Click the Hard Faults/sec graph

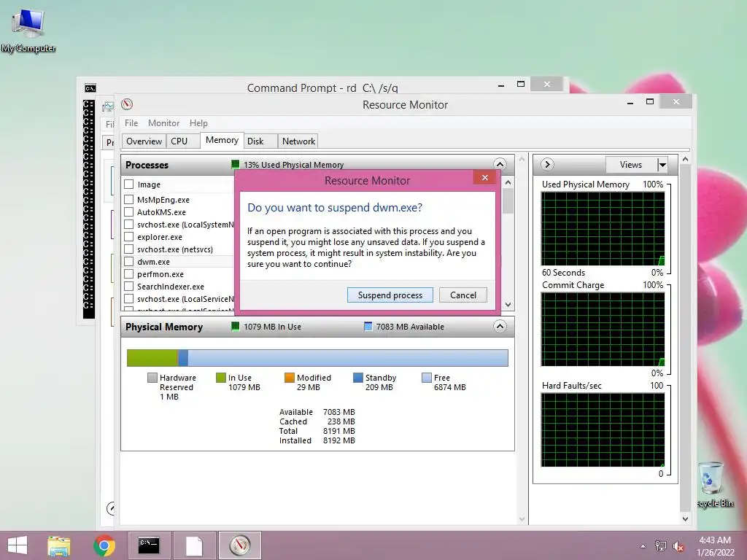pyautogui.click(x=603, y=430)
